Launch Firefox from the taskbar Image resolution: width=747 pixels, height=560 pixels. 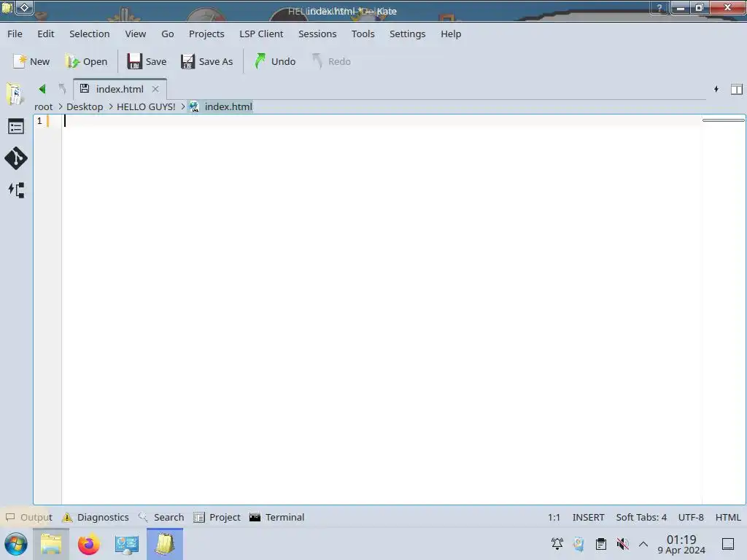(88, 544)
